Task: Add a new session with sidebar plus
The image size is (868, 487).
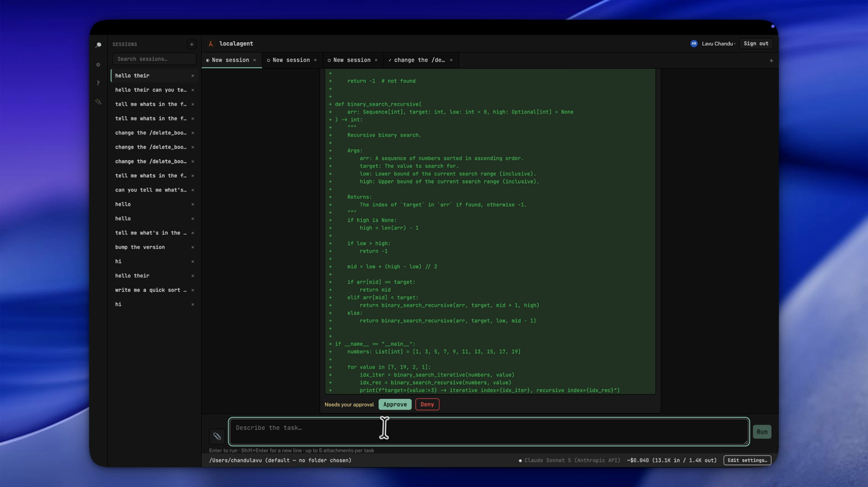Action: click(x=192, y=45)
